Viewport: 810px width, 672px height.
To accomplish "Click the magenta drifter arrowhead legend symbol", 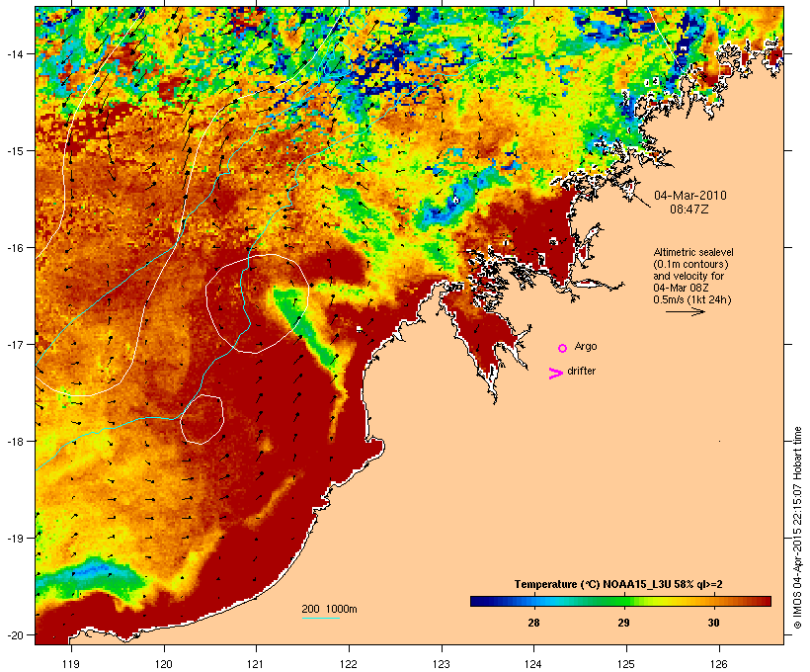I will (556, 374).
